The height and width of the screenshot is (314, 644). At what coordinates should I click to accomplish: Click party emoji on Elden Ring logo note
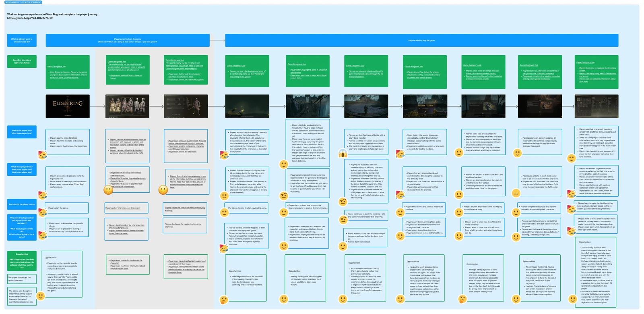click(x=42, y=155)
